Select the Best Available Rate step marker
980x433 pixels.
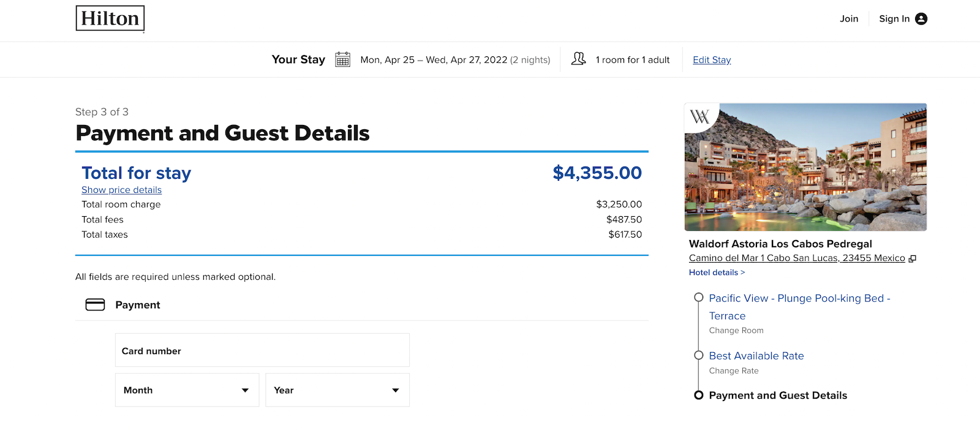click(698, 355)
